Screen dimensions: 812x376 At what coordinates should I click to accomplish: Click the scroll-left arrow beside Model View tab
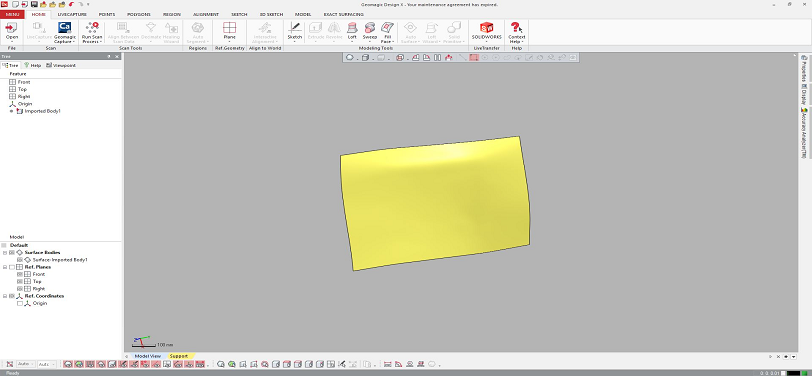click(x=127, y=356)
